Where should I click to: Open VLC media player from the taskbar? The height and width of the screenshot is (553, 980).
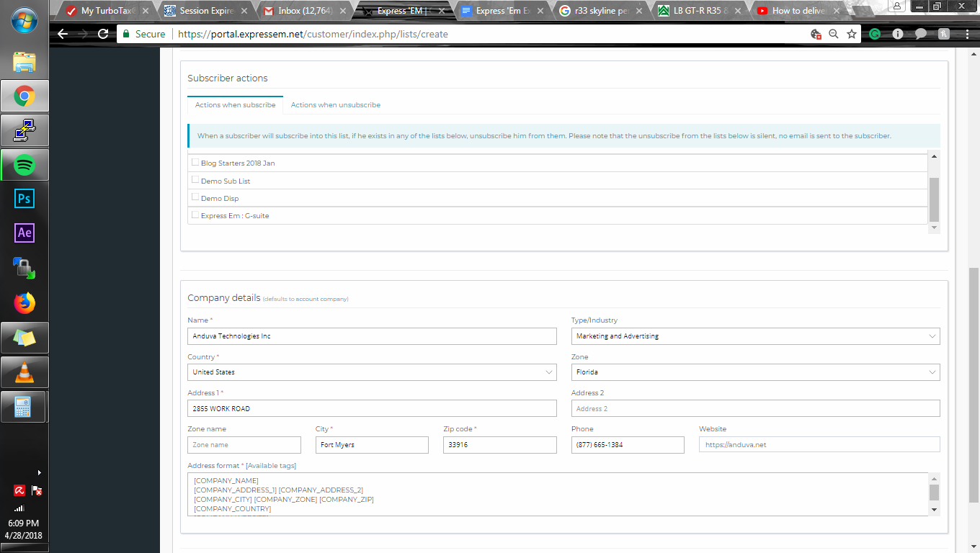tap(24, 372)
